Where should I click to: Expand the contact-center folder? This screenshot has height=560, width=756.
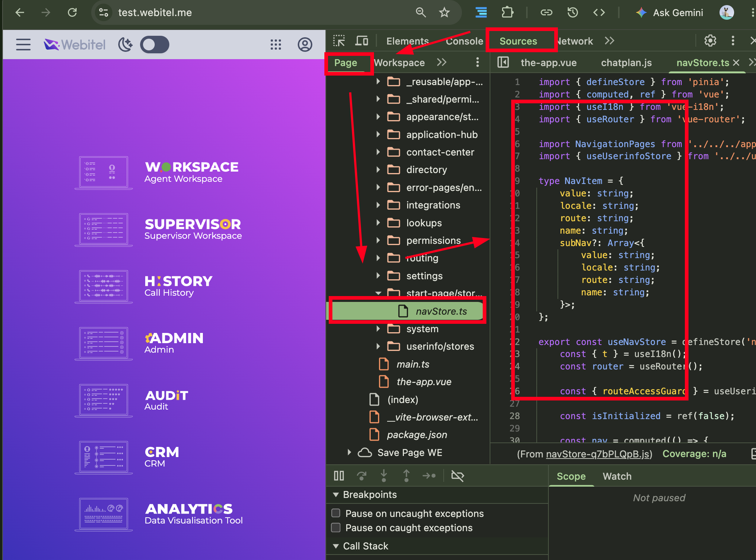pyautogui.click(x=378, y=152)
